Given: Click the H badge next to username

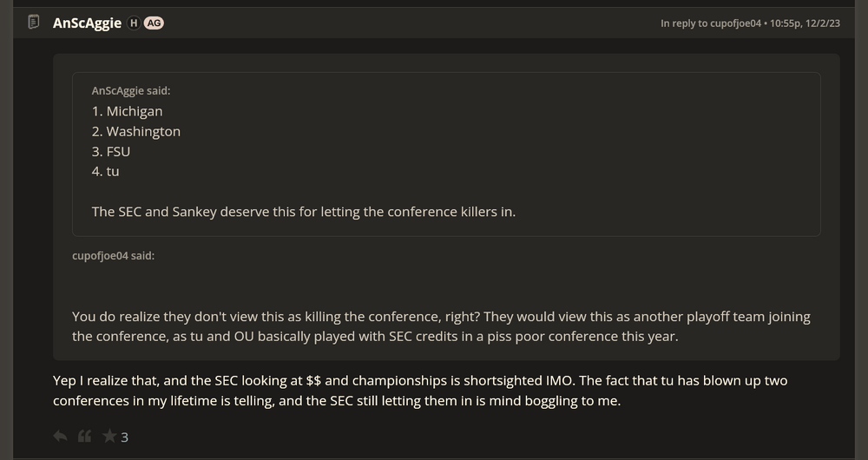Looking at the screenshot, I should click(134, 23).
